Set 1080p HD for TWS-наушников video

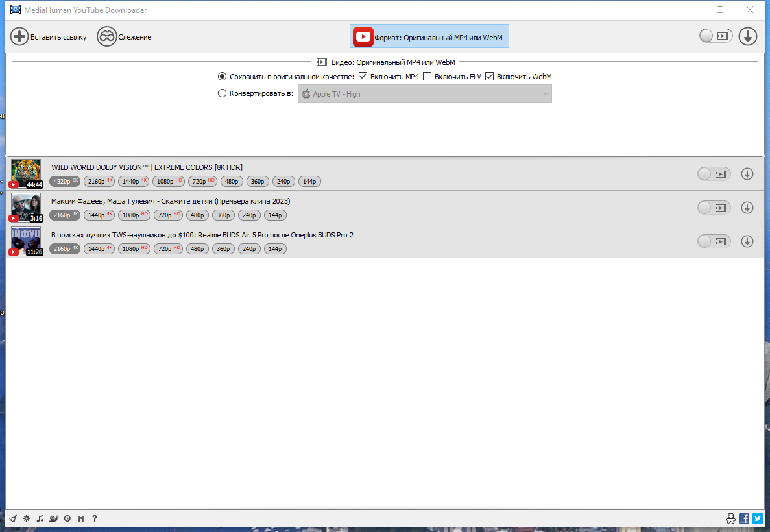(134, 249)
